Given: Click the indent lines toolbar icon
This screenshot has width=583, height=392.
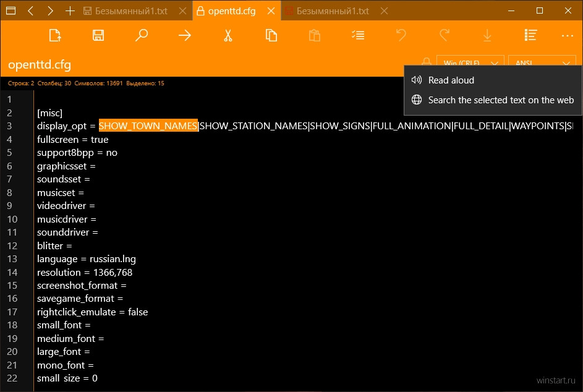Looking at the screenshot, I should coord(358,35).
